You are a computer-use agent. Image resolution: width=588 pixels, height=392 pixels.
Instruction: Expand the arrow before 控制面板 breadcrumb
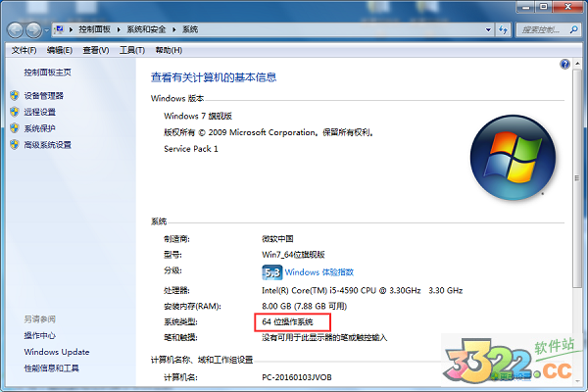71,29
